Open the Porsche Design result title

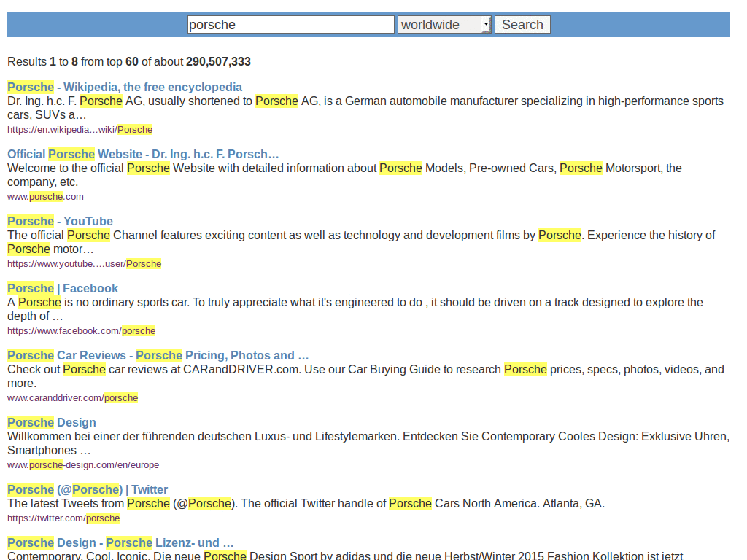52,423
